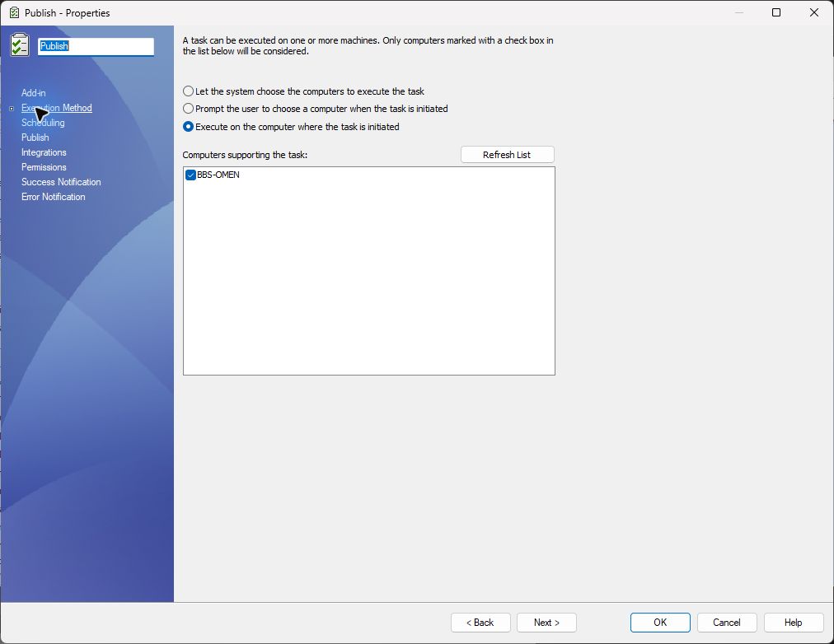This screenshot has width=834, height=644.
Task: Select the BBS-OMEN list entry text
Action: [218, 175]
